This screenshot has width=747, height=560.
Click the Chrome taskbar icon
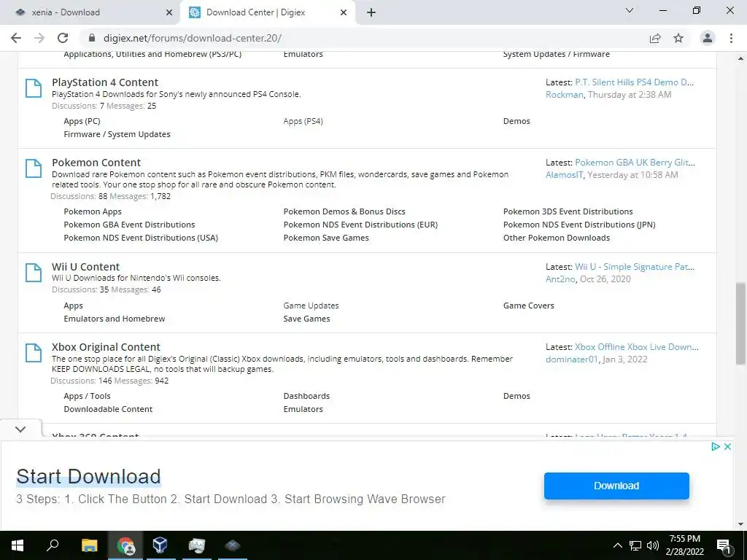pyautogui.click(x=125, y=545)
